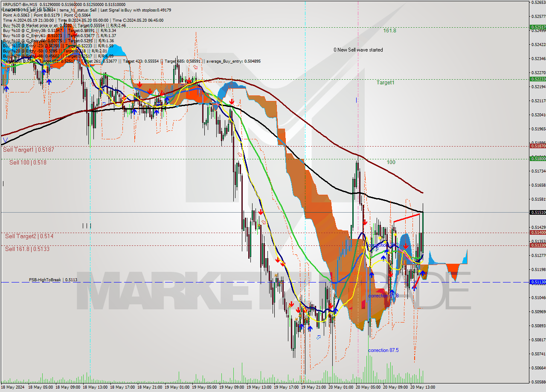Click the green 0.52233 price tag
Screen dimensions: 546x392
coord(537,79)
